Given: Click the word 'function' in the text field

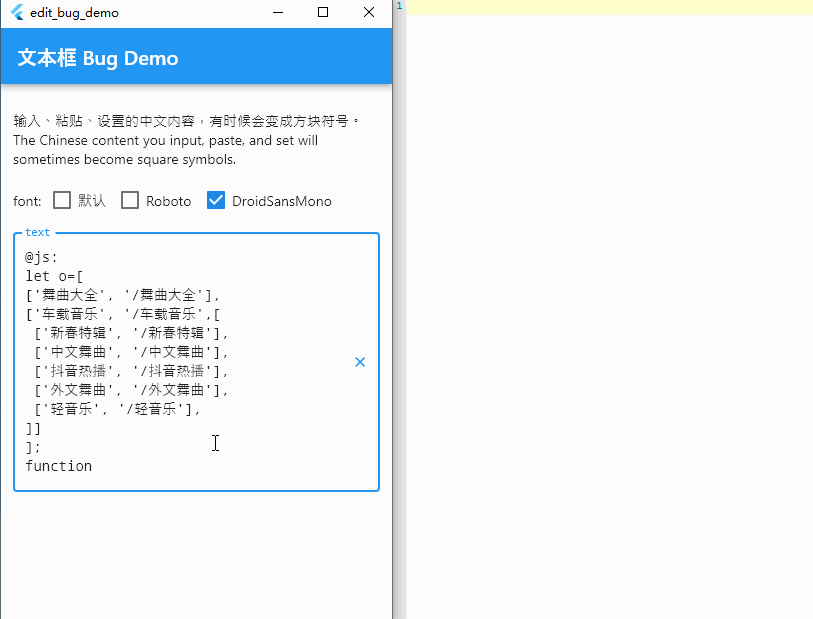Looking at the screenshot, I should pyautogui.click(x=58, y=465).
